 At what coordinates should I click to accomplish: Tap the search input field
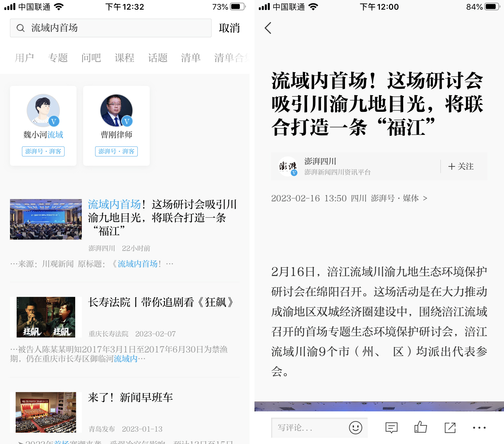click(110, 28)
